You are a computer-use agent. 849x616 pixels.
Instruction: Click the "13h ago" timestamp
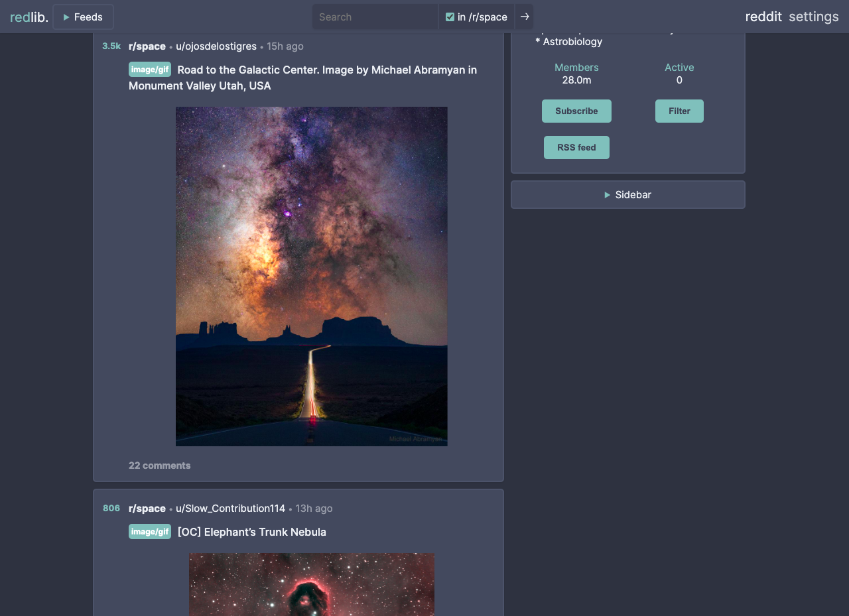point(314,509)
